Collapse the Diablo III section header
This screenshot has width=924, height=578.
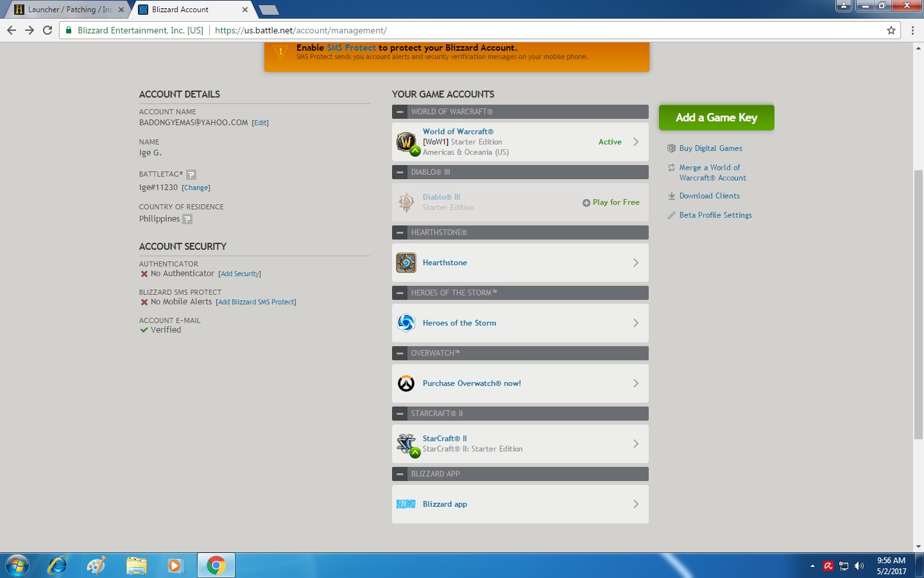[400, 172]
